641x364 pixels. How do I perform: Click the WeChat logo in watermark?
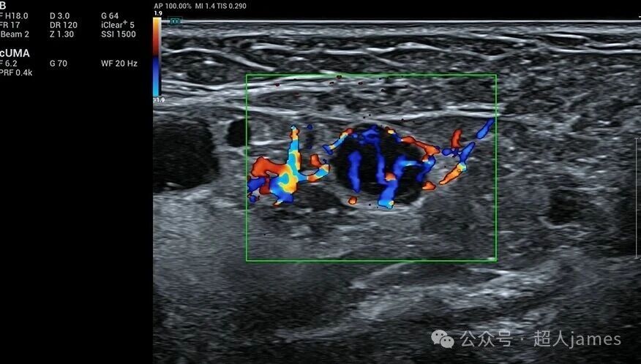pos(442,338)
